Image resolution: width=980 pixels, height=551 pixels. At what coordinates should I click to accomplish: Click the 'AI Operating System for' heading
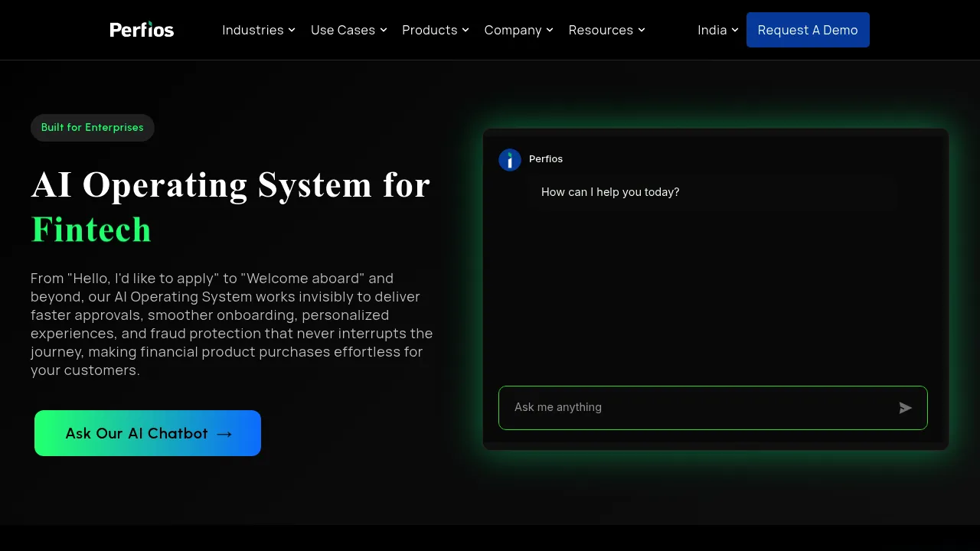point(230,184)
